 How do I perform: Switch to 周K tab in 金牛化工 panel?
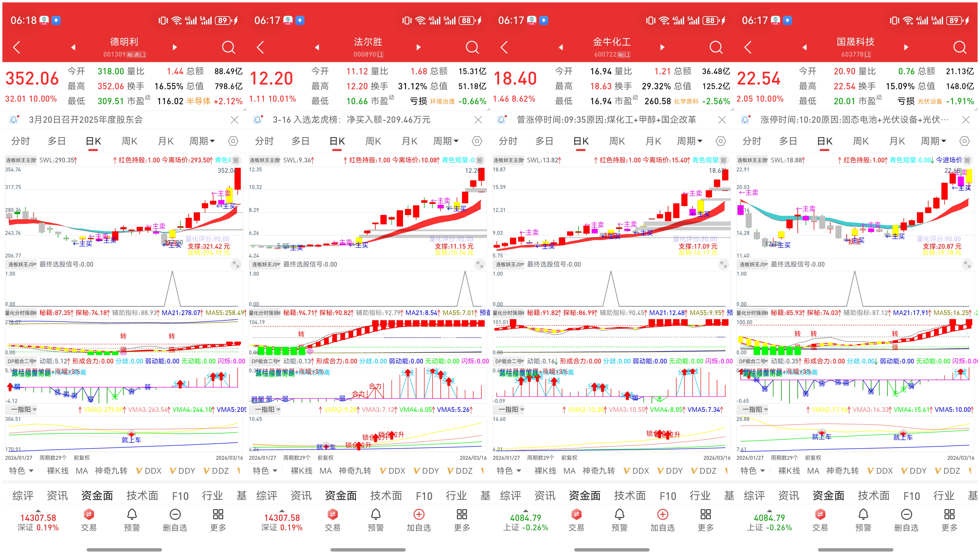pyautogui.click(x=617, y=141)
